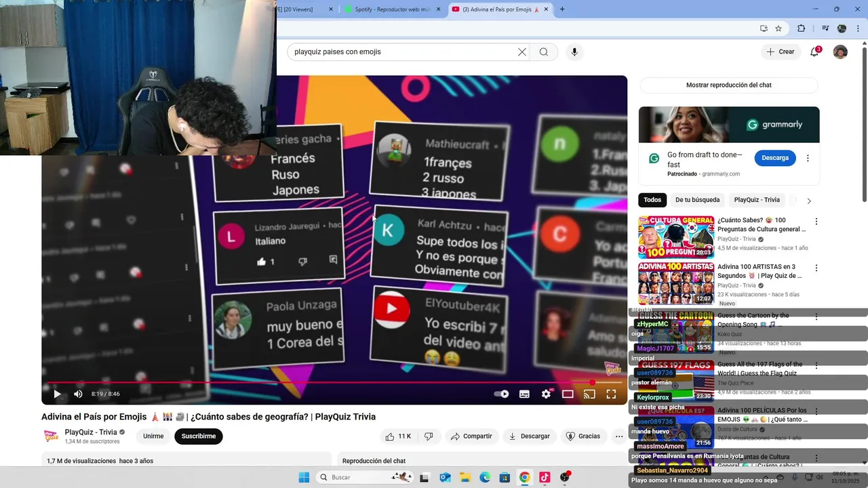Dislike the video
This screenshot has width=868, height=488.
click(x=429, y=436)
